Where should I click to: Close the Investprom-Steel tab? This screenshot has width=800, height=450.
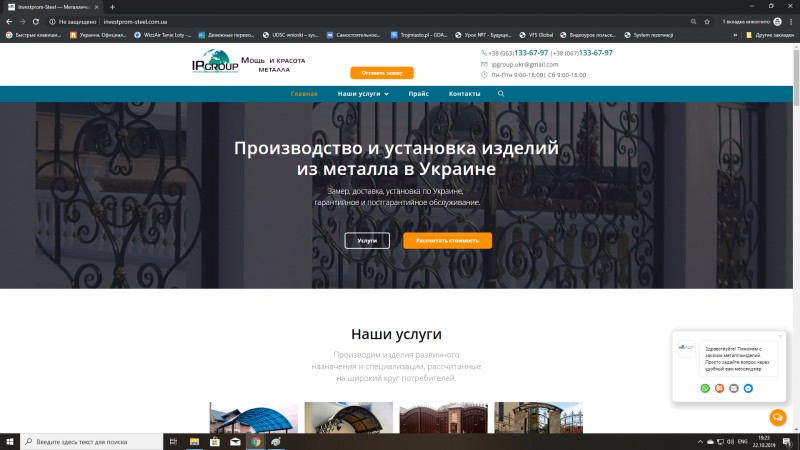pos(96,7)
